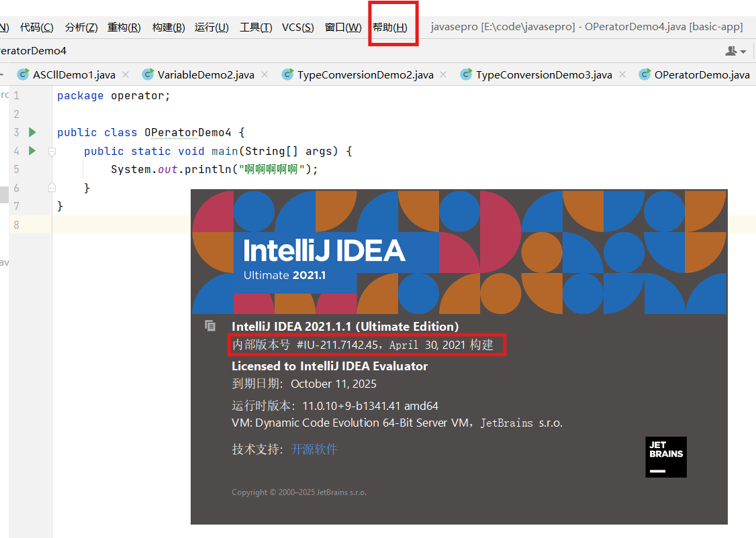Click the IntelliJ IDEA splash banner
The height and width of the screenshot is (538, 756).
pos(459,252)
